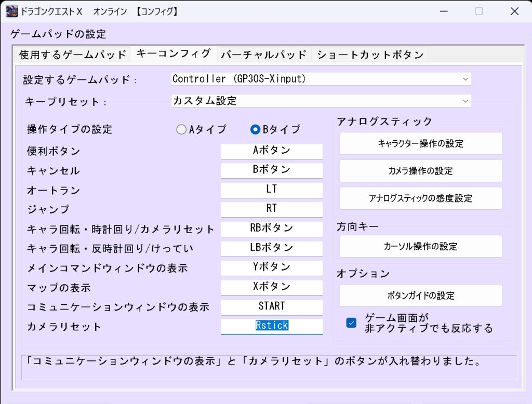Click the 便利ボタン field showing Aボタン
The image size is (532, 404).
[x=272, y=151]
